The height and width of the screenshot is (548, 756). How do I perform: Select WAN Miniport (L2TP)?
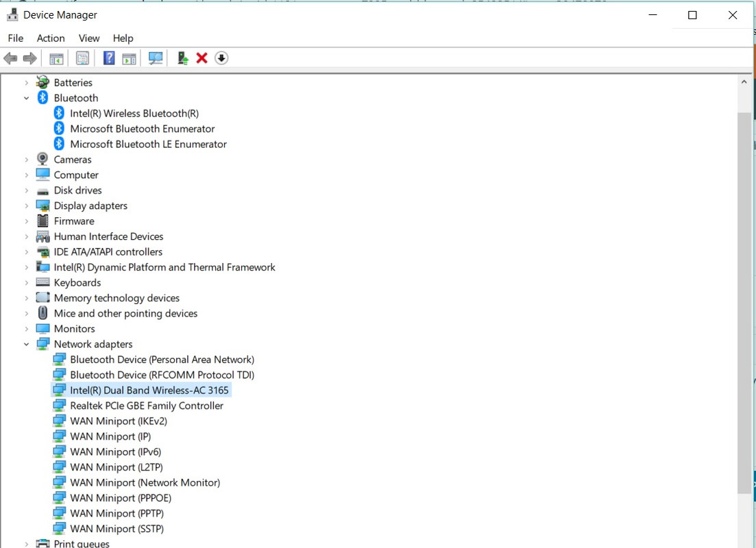117,467
